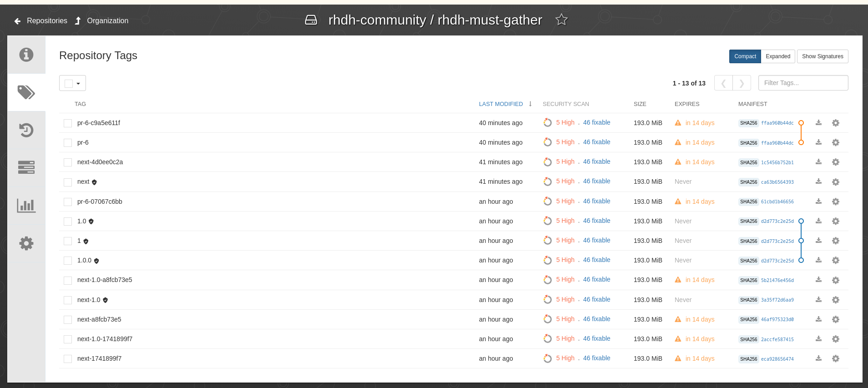Check the box for tag pr-6

tap(68, 143)
